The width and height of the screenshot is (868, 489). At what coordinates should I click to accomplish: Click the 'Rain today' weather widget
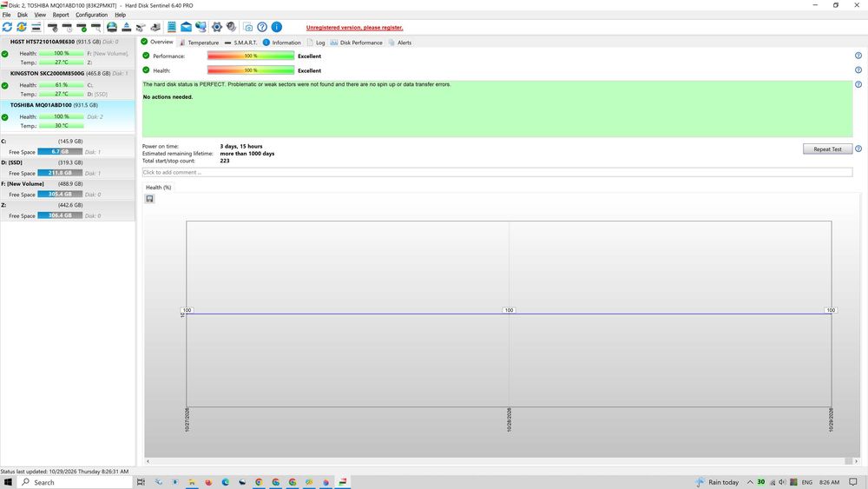[717, 482]
